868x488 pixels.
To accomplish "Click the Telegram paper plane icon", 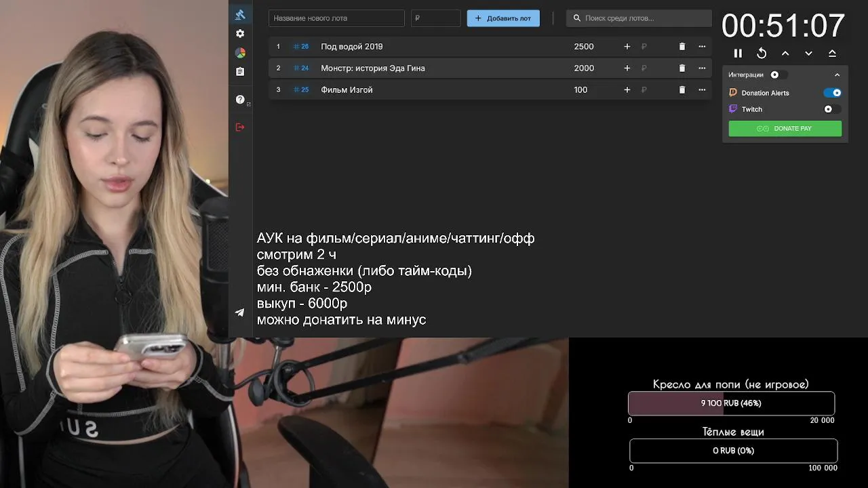I will click(240, 312).
